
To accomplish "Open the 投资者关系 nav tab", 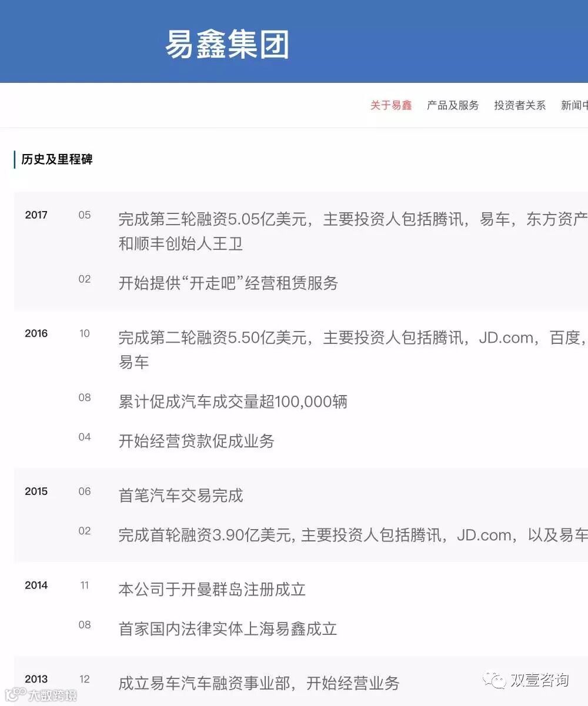I will pos(520,106).
